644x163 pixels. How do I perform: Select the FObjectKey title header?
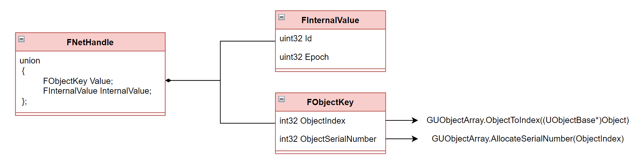[330, 102]
